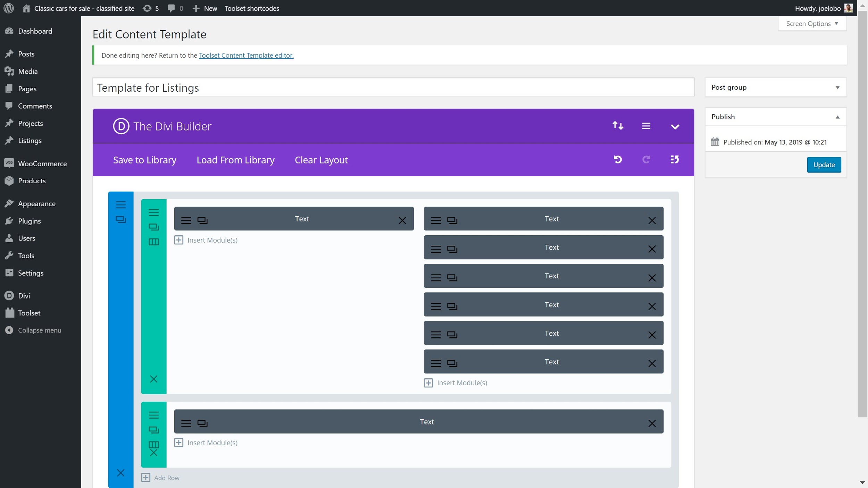Delete the full-width bottom Text module

pyautogui.click(x=652, y=423)
